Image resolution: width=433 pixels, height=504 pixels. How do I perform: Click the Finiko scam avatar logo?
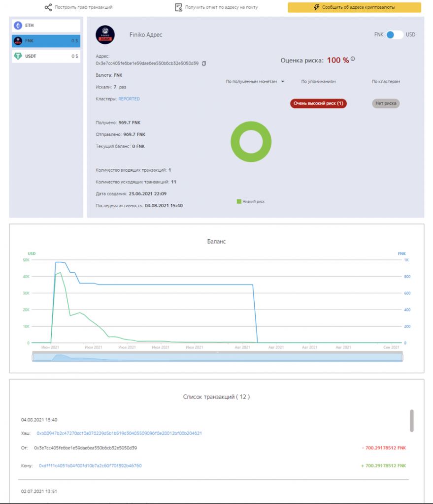(x=105, y=35)
